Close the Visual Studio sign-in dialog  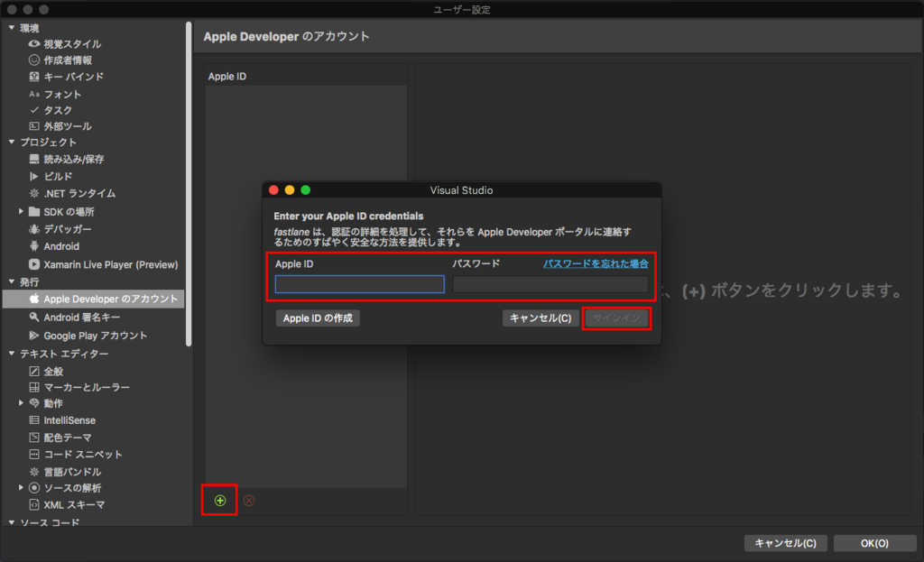tap(273, 189)
